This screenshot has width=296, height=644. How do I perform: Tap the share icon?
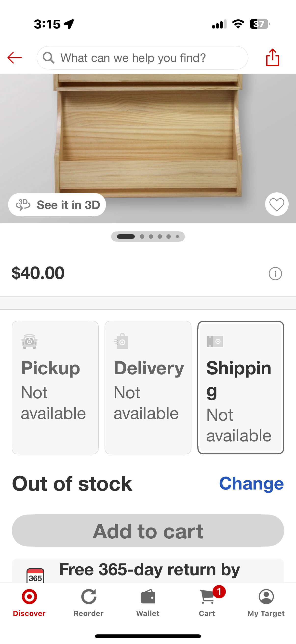point(272,57)
